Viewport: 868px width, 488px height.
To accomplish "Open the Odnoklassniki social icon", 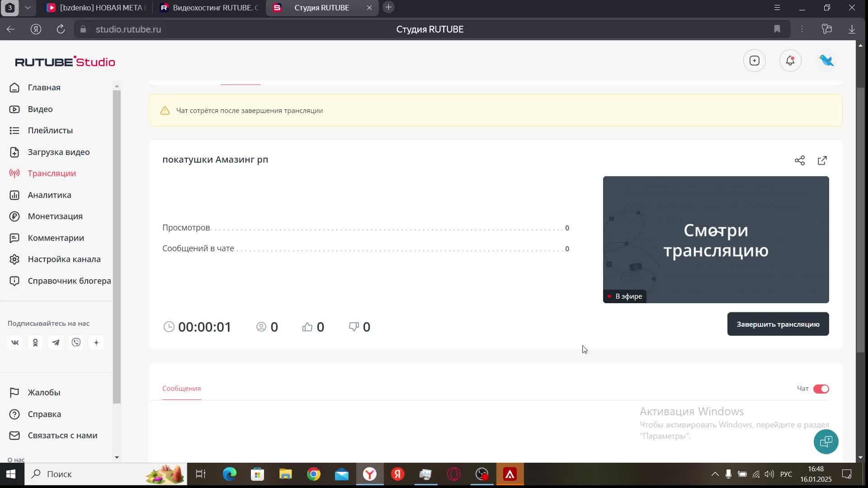I will tap(35, 343).
